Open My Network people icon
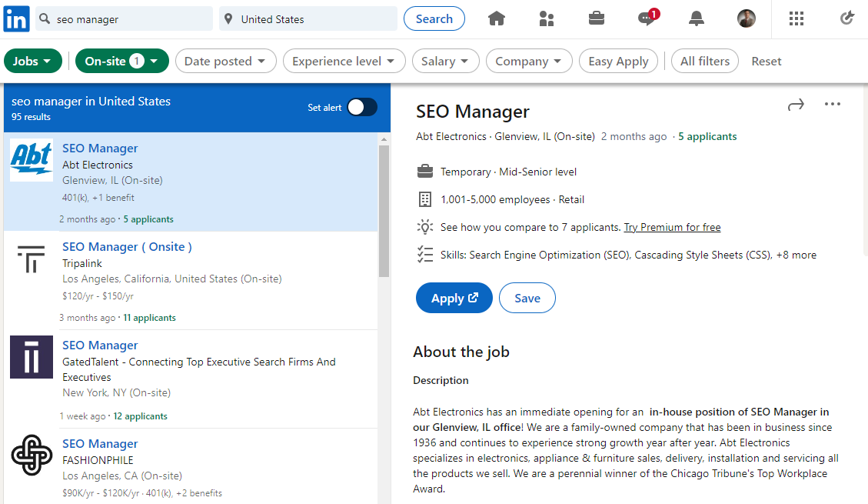The width and height of the screenshot is (868, 504). [x=547, y=18]
